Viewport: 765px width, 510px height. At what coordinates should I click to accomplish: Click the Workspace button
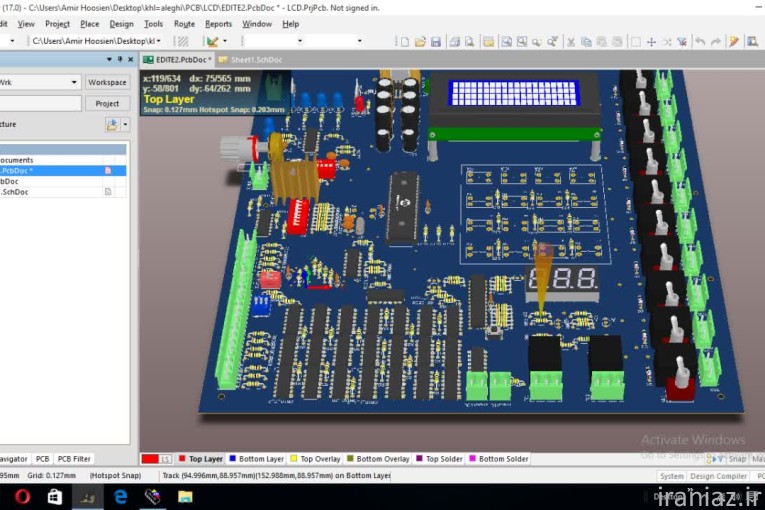(x=107, y=82)
